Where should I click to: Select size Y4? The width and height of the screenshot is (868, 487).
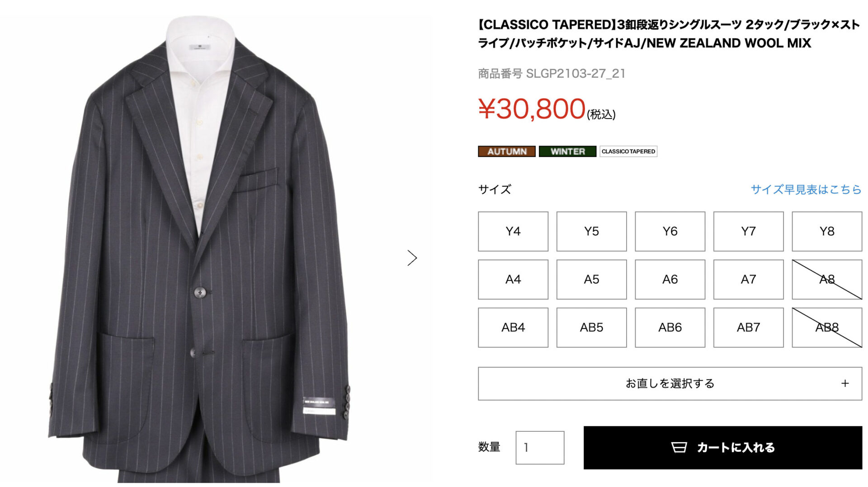point(513,232)
